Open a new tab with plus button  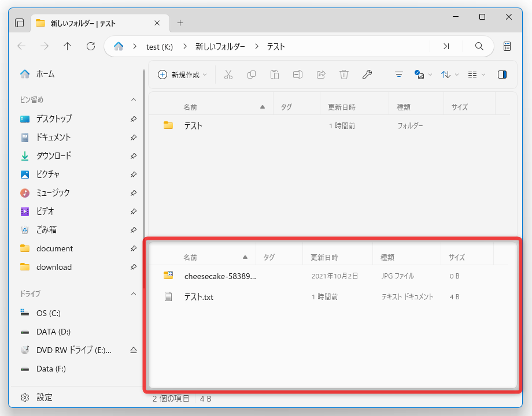pos(180,23)
